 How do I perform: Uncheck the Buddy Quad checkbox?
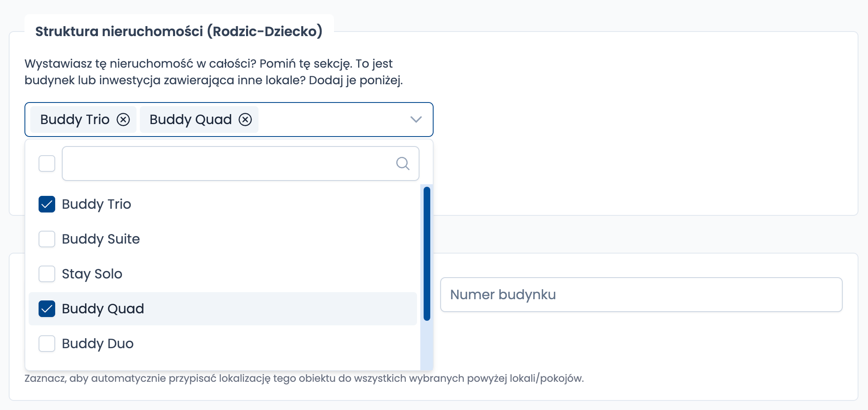tap(47, 309)
